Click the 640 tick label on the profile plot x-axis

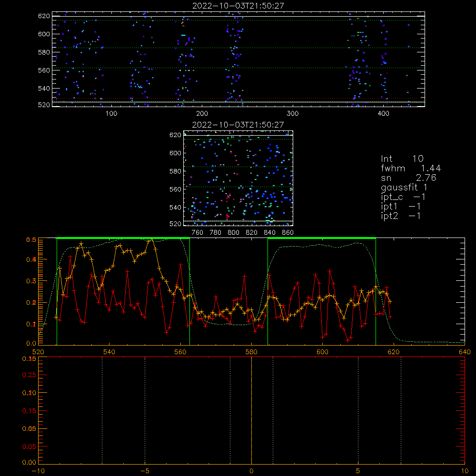click(465, 352)
